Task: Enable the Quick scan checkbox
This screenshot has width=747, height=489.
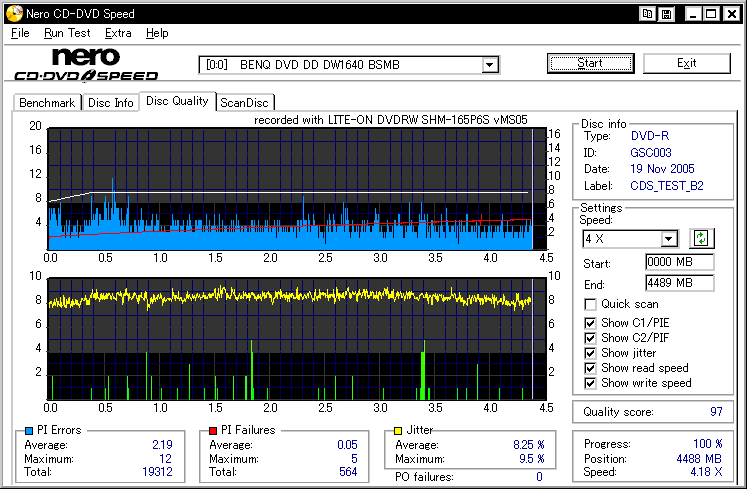Action: point(591,304)
